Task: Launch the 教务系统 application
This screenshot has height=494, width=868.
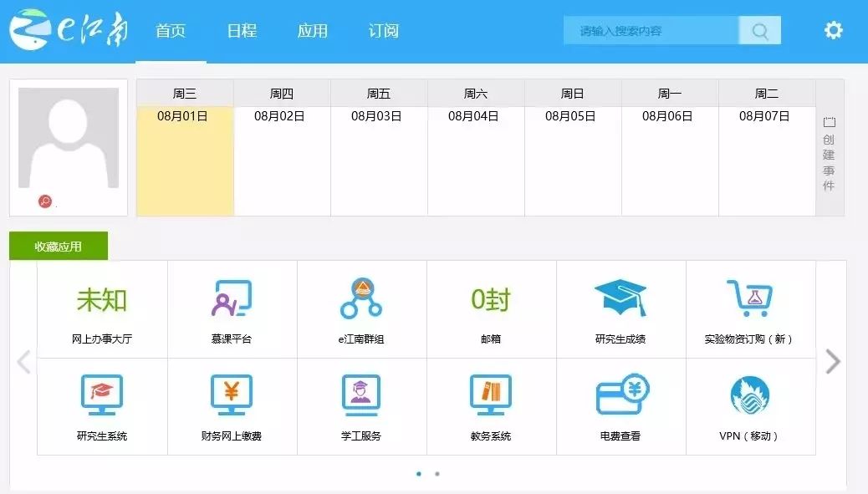Action: pos(491,406)
